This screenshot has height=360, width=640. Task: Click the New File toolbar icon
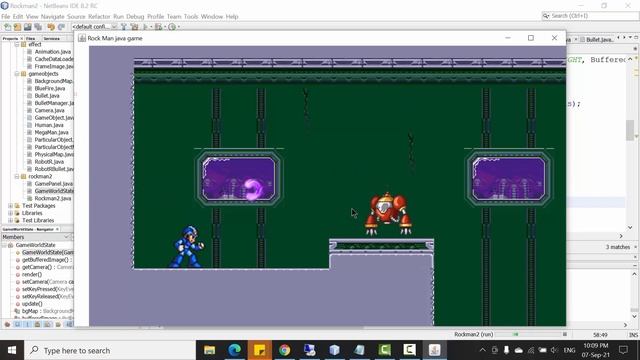[7, 27]
